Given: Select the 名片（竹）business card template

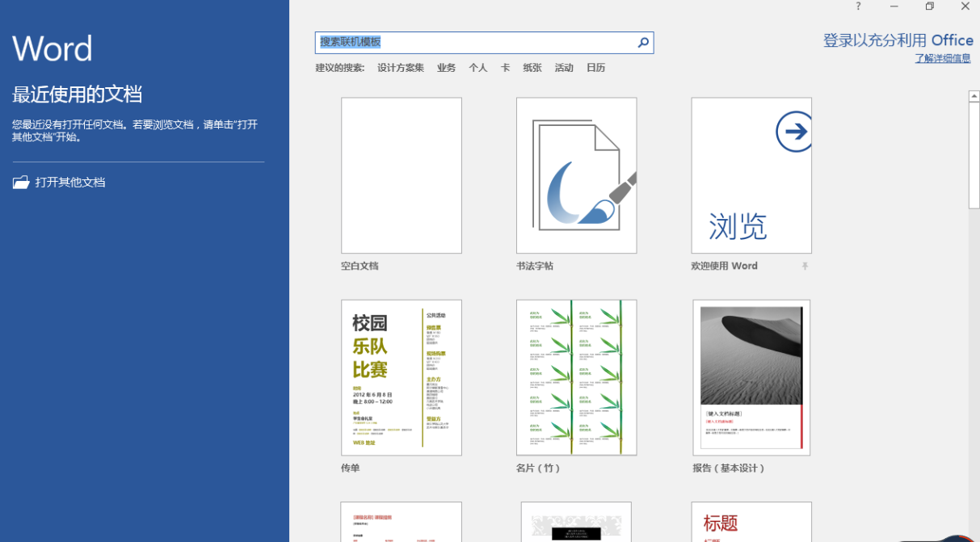Looking at the screenshot, I should click(x=576, y=377).
